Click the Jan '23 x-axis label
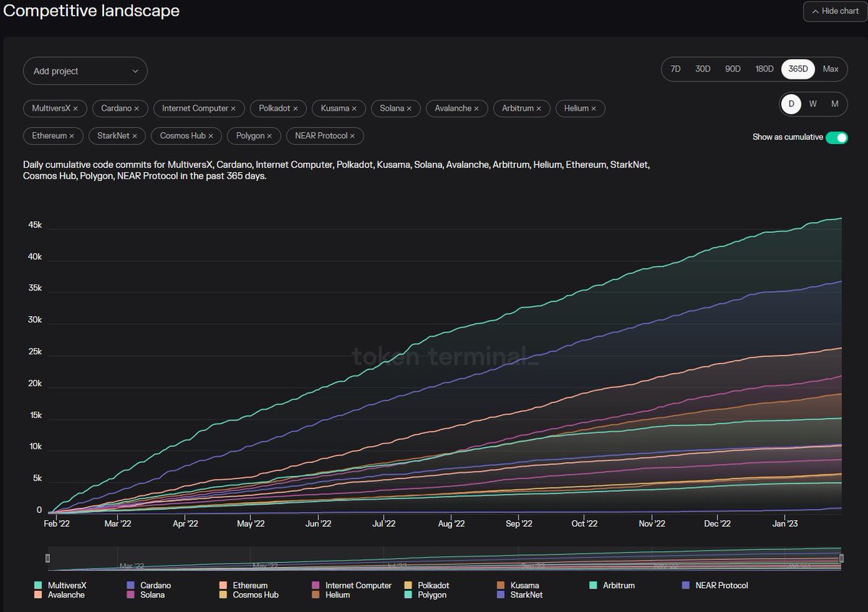Screen dimensions: 868x612 786,524
